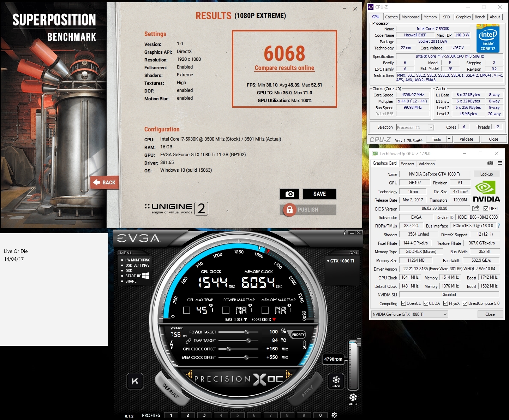Click the DEFAULT button in Precision XOC

click(x=171, y=390)
